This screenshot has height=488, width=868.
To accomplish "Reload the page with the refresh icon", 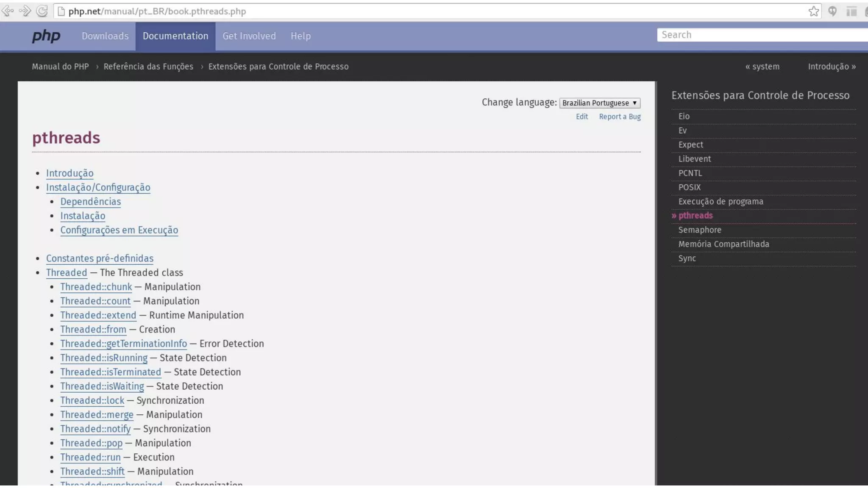I will (42, 11).
